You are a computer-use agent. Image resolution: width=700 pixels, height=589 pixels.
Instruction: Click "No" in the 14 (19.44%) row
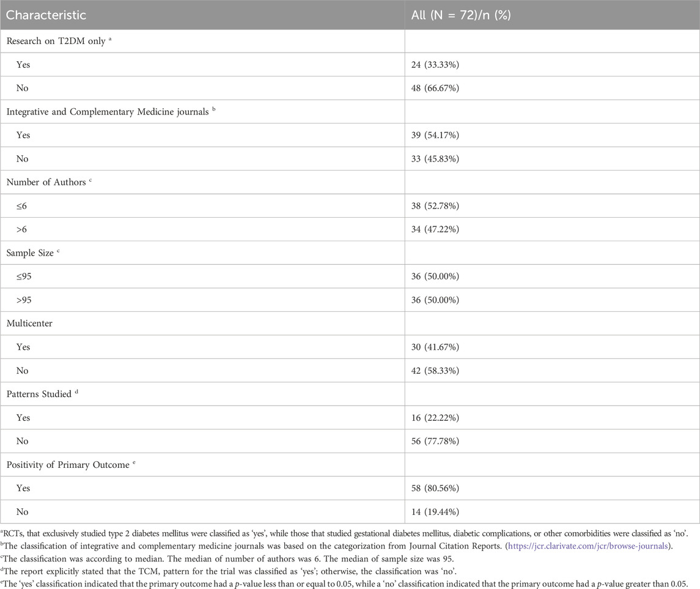coord(23,512)
